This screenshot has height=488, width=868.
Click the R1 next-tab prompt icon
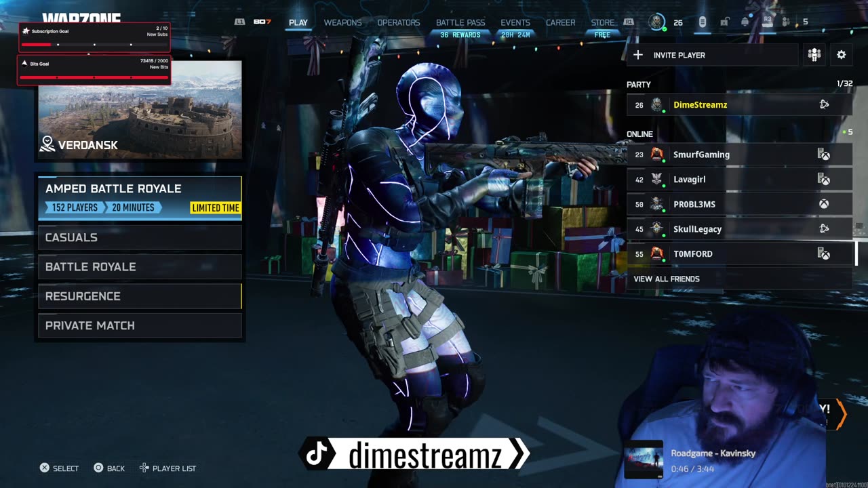629,22
